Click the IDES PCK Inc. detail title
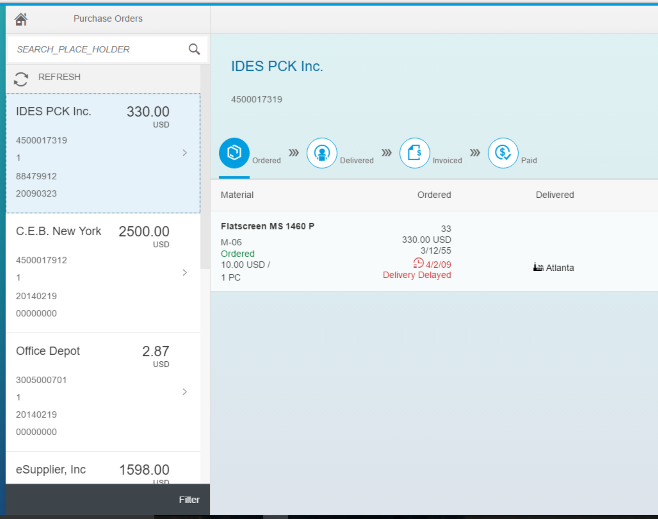This screenshot has height=519, width=658. (277, 66)
